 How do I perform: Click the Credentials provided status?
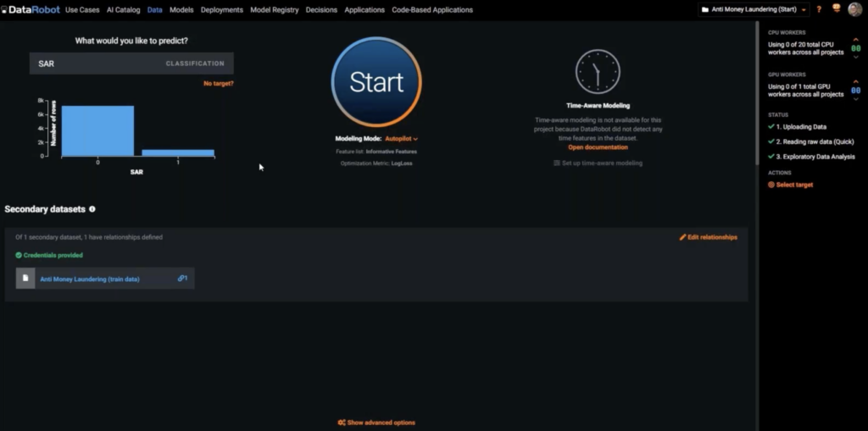(x=48, y=256)
